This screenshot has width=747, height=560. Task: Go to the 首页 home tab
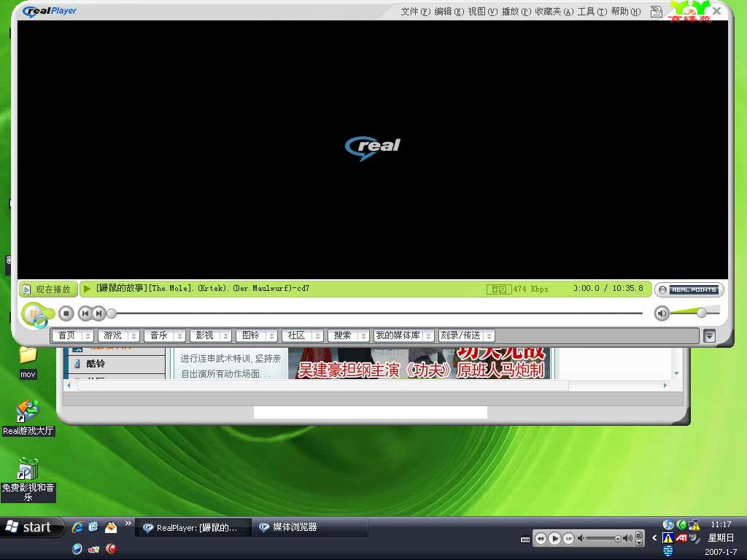coord(66,335)
